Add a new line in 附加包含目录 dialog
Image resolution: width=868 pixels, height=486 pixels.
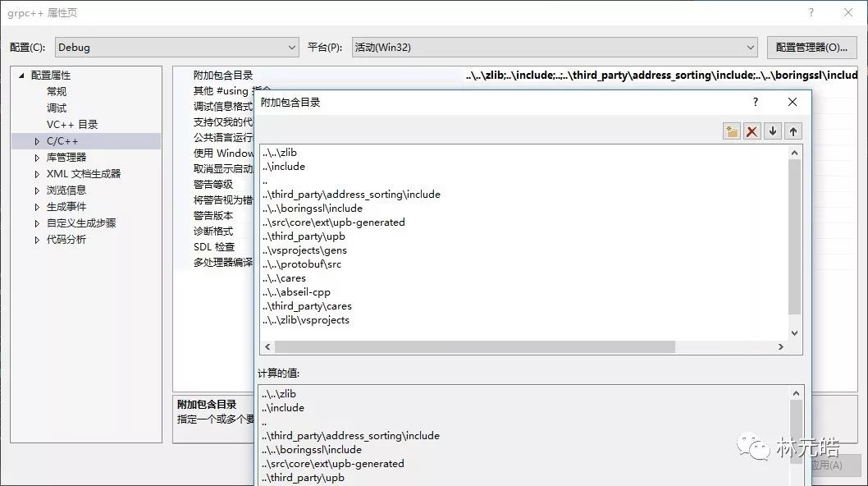point(731,130)
